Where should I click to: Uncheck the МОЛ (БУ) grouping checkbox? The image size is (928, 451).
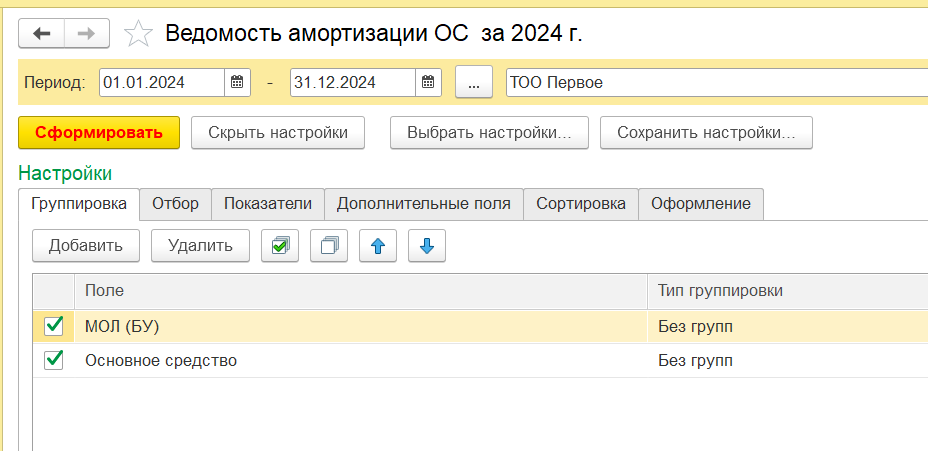pos(54,325)
